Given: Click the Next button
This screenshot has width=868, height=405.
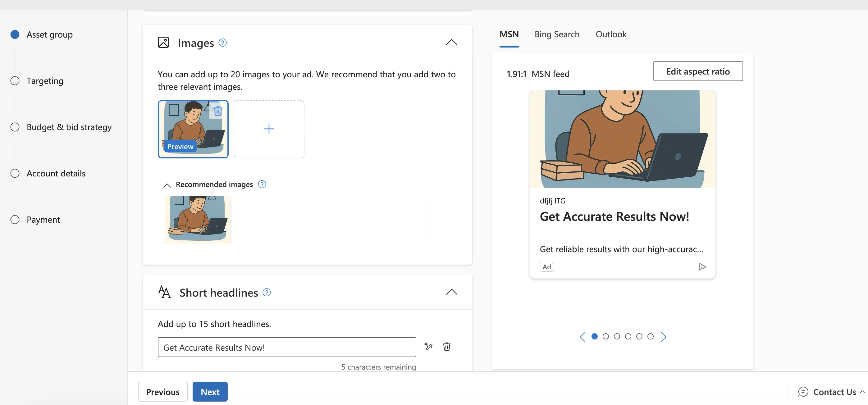Looking at the screenshot, I should pos(210,392).
